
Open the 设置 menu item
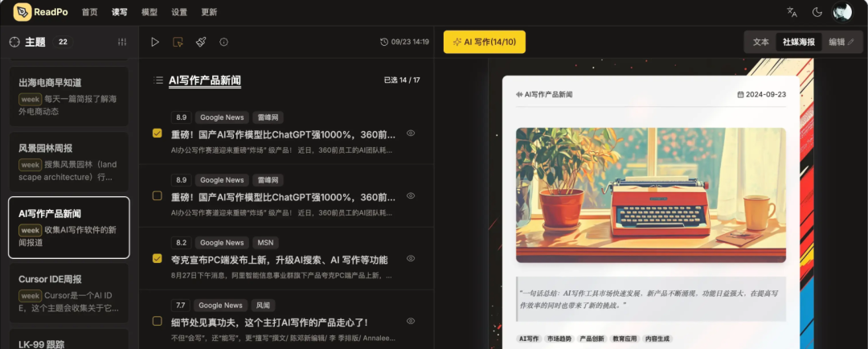point(179,12)
